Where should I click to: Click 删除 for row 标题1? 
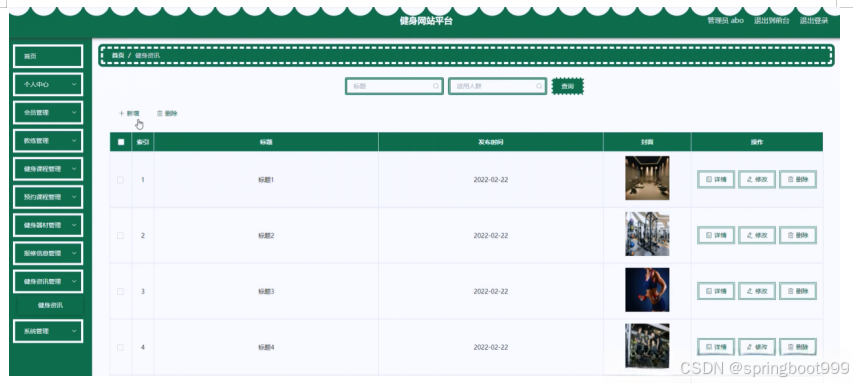coord(798,180)
